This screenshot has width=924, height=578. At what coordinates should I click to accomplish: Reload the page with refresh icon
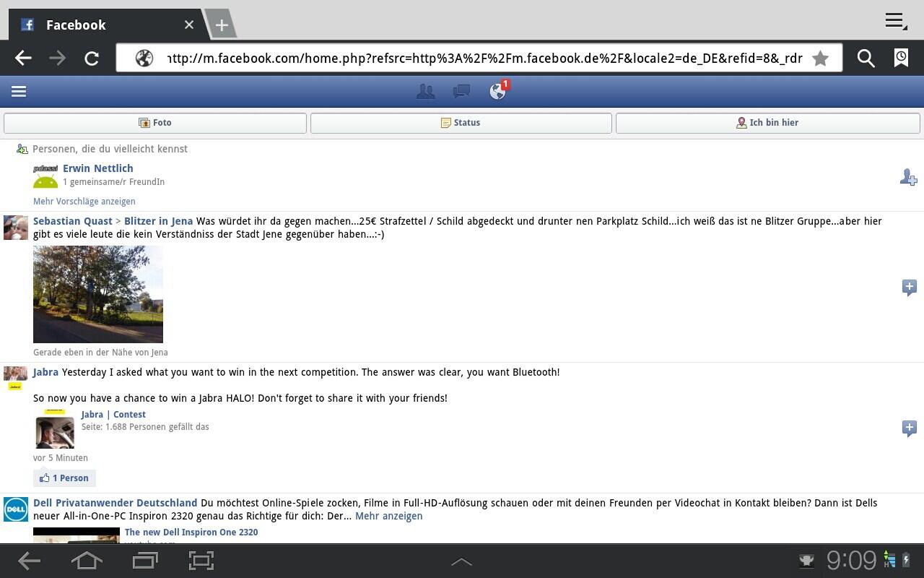tap(92, 59)
